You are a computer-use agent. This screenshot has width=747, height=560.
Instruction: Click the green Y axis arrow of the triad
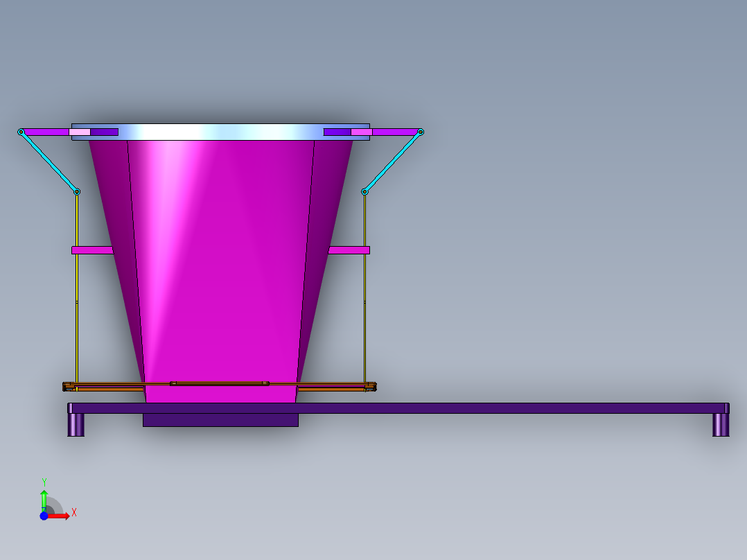(44, 498)
